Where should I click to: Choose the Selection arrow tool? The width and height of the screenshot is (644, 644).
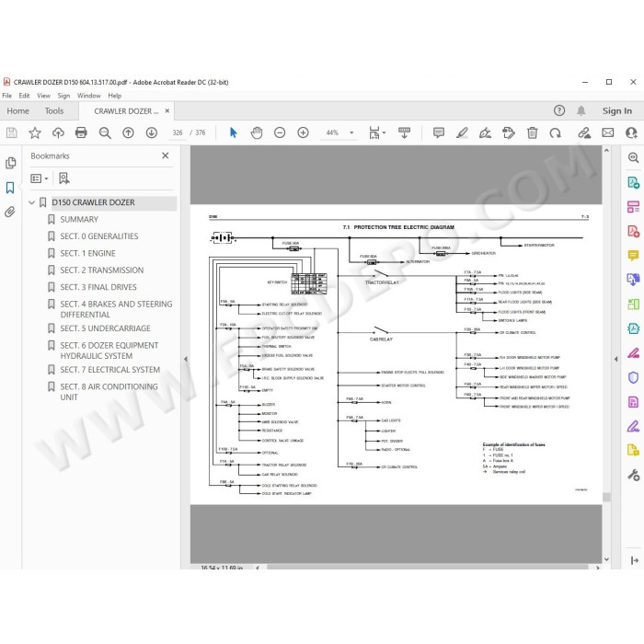point(234,132)
